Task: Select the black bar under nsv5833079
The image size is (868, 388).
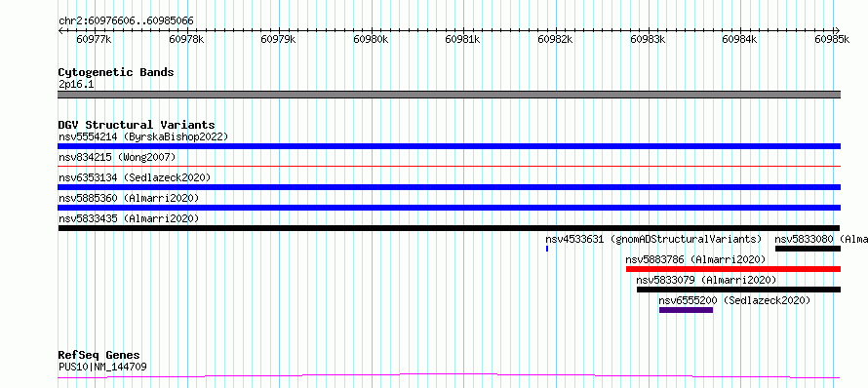Action: pyautogui.click(x=738, y=290)
